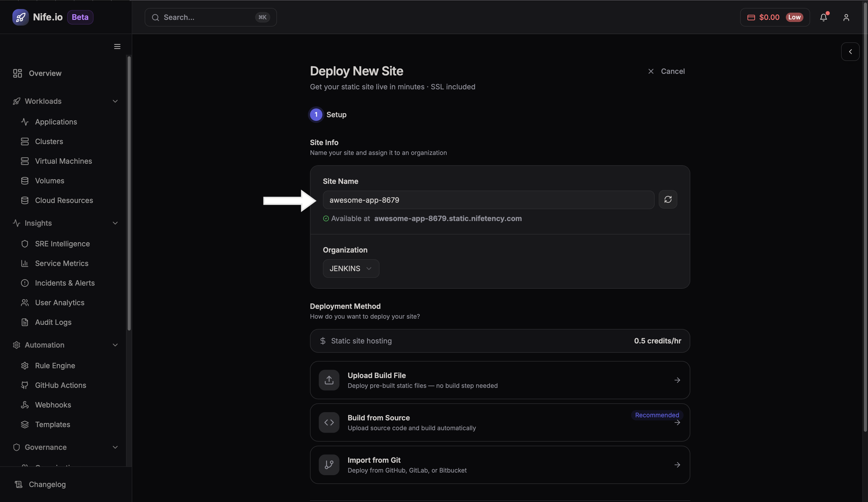868x502 pixels.
Task: Click the code brackets icon on Build from Source
Action: click(x=329, y=422)
